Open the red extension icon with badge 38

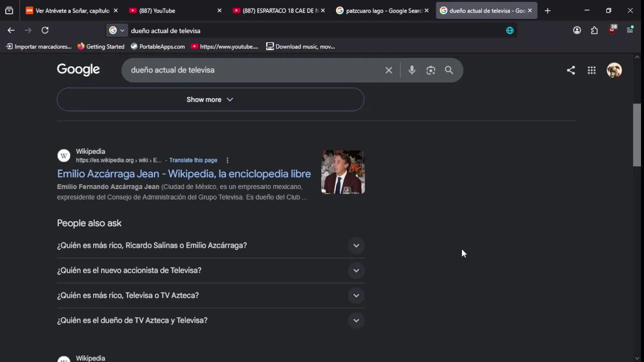pos(612,30)
